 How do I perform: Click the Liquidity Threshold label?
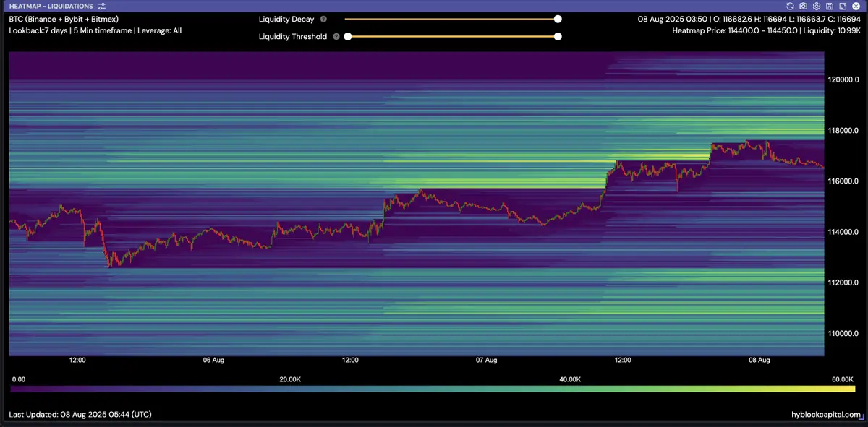point(293,36)
